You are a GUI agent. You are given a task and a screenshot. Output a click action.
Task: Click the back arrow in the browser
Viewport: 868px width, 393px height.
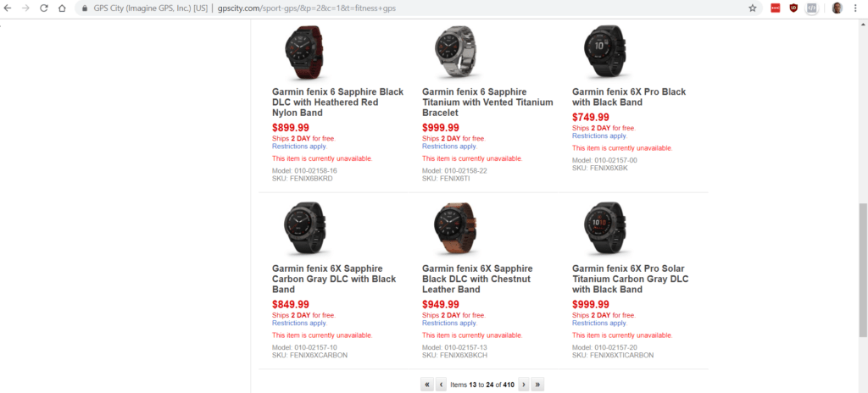pyautogui.click(x=8, y=8)
